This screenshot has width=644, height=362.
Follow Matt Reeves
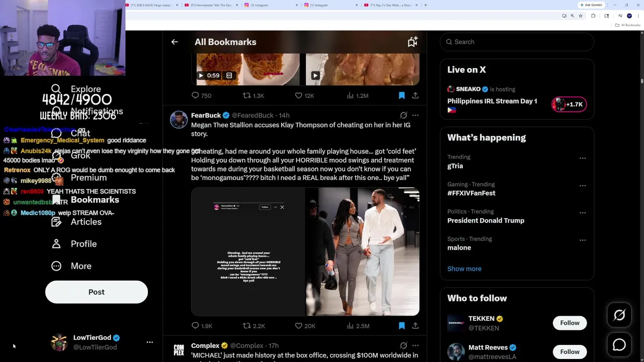[570, 352]
